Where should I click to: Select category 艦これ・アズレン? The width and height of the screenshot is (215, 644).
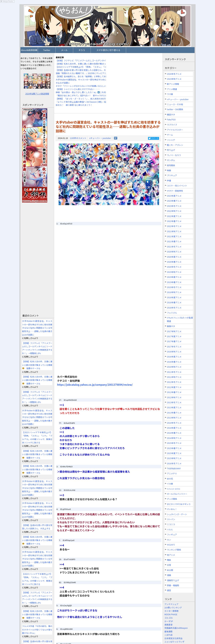click(x=175, y=145)
